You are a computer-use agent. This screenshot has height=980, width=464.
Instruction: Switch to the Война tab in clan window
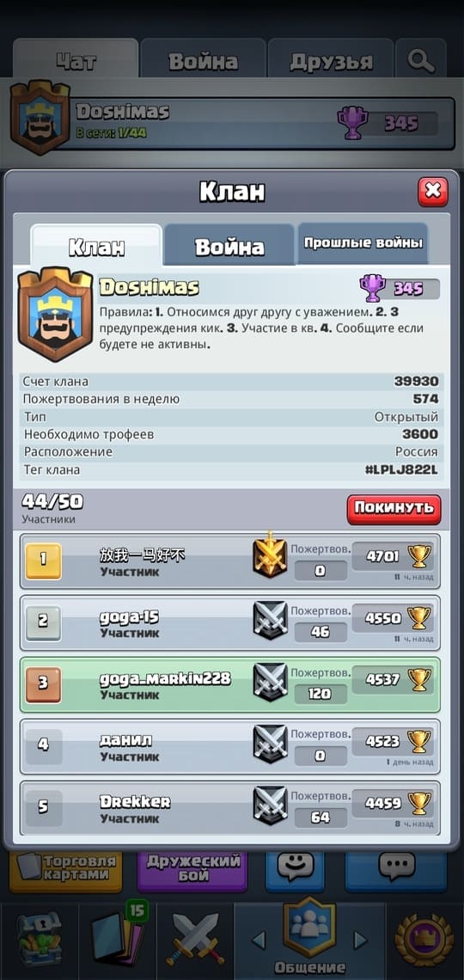click(x=229, y=246)
